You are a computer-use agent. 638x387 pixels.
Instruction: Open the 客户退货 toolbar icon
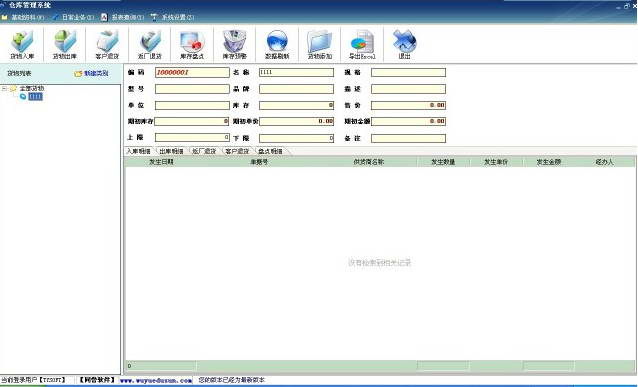tap(107, 44)
